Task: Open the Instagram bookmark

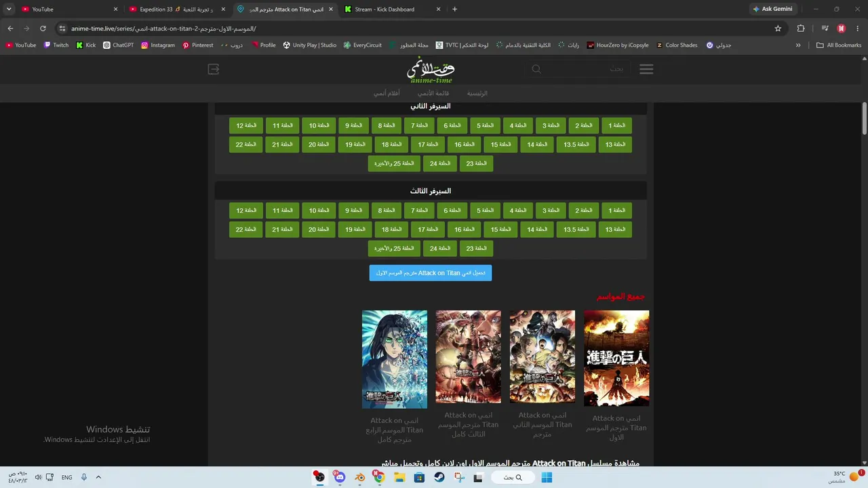Action: (158, 45)
